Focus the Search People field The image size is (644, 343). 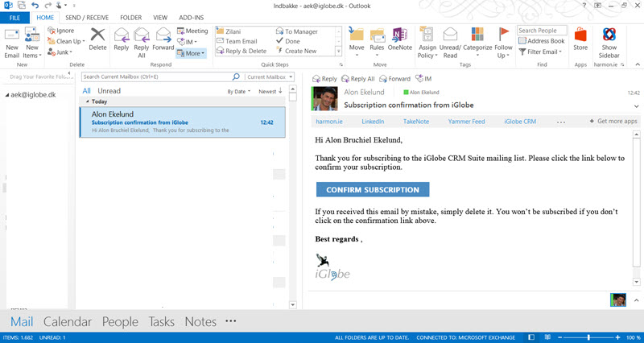click(x=542, y=31)
